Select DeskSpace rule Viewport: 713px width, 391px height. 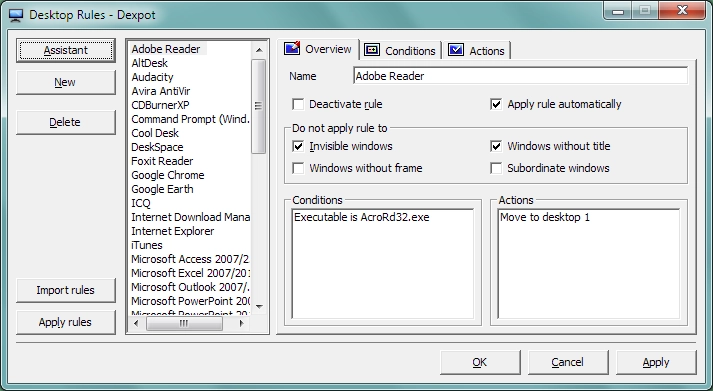tap(157, 147)
